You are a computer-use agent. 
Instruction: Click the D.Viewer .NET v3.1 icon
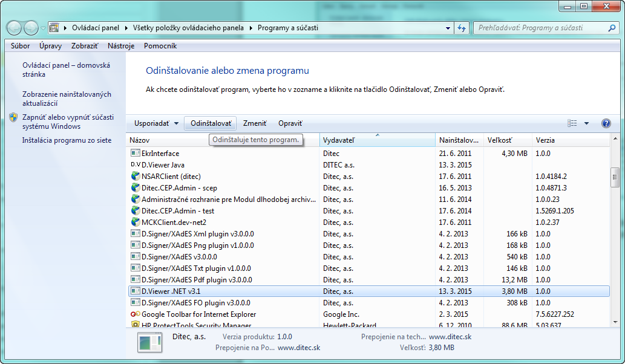(x=136, y=291)
